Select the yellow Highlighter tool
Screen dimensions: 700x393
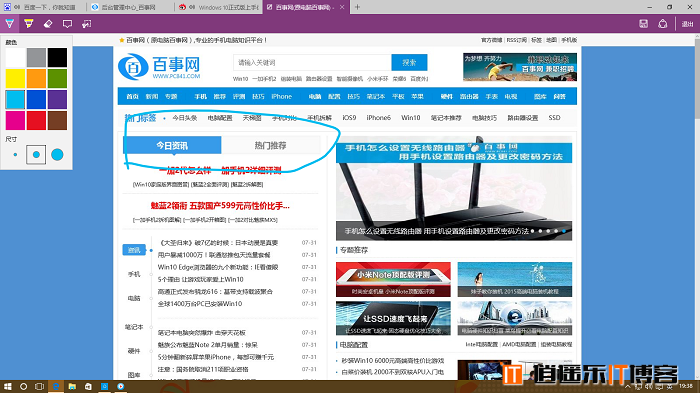[29, 24]
